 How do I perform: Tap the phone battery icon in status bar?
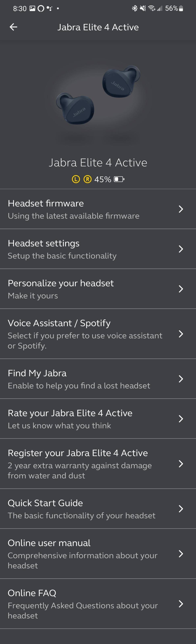coord(181,8)
